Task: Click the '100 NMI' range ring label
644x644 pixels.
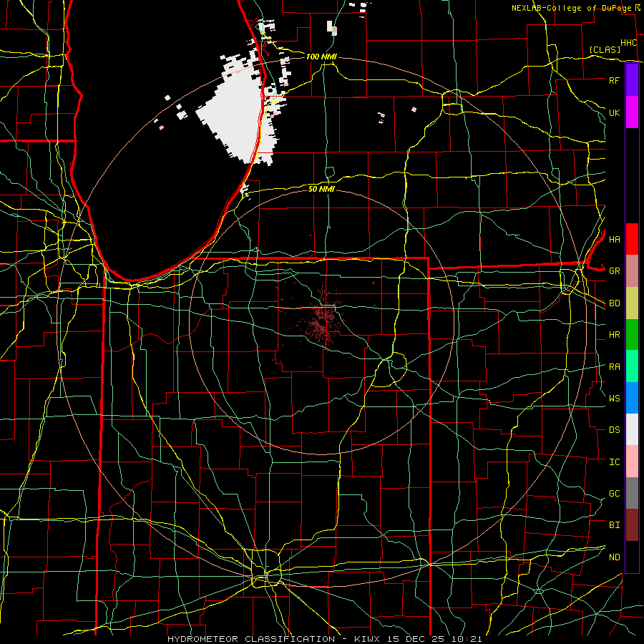Action: coord(321,57)
